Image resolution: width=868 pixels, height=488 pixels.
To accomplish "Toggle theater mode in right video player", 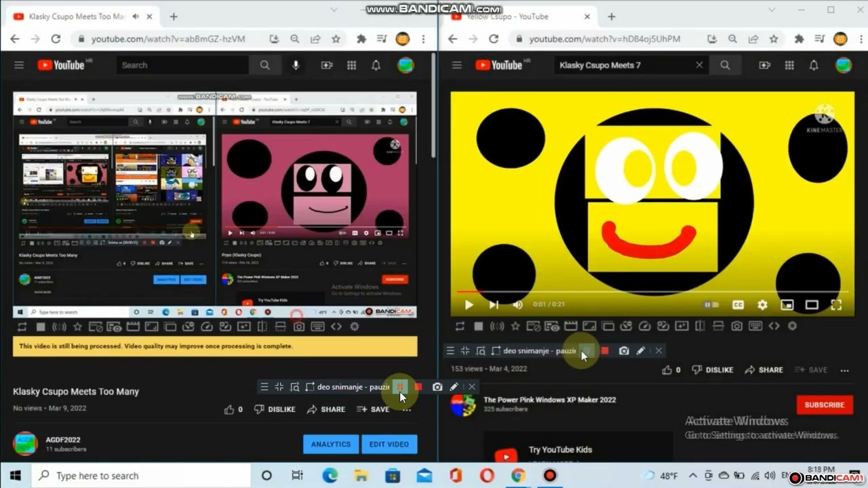I will click(x=812, y=305).
